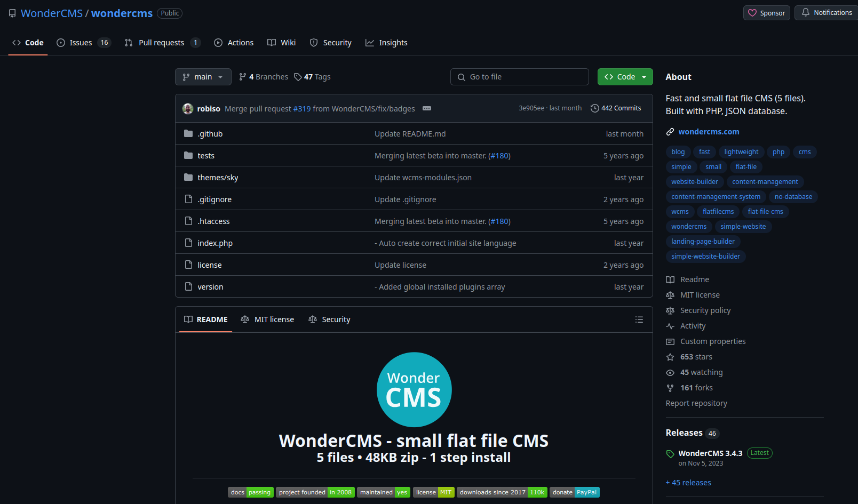Open the index.php file
Image resolution: width=858 pixels, height=504 pixels.
point(215,243)
